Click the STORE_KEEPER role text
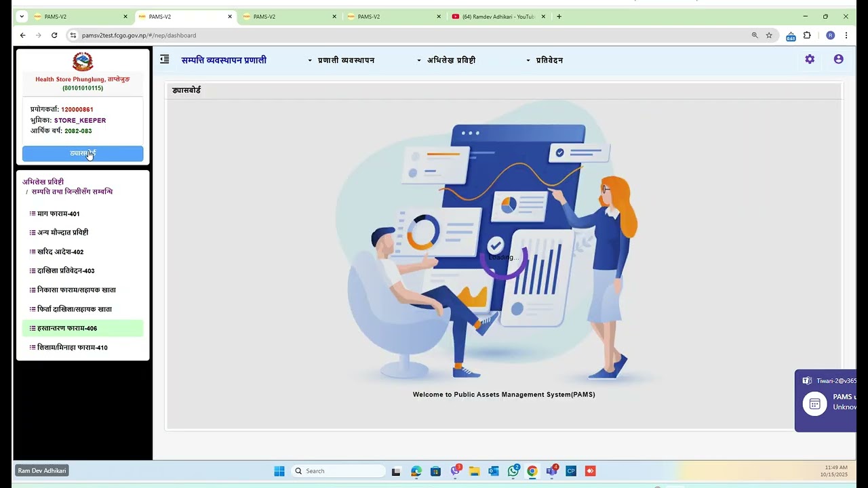This screenshot has height=488, width=868. [x=80, y=121]
